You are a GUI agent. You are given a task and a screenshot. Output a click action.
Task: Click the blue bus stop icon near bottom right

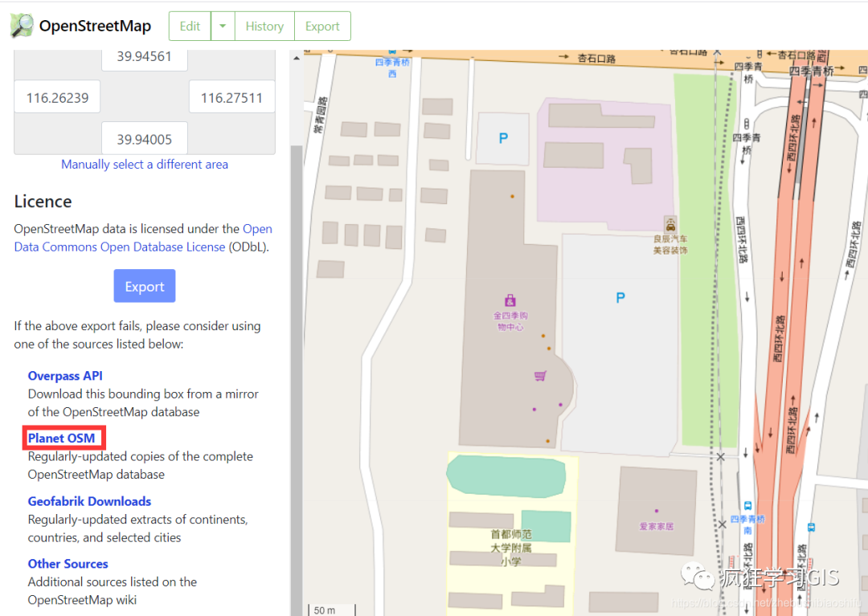pos(810,527)
